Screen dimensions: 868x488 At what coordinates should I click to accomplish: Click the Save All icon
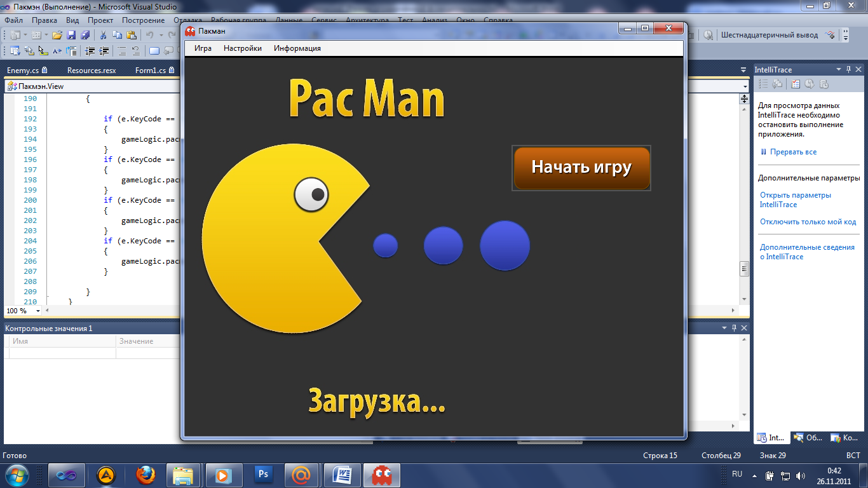pos(85,35)
